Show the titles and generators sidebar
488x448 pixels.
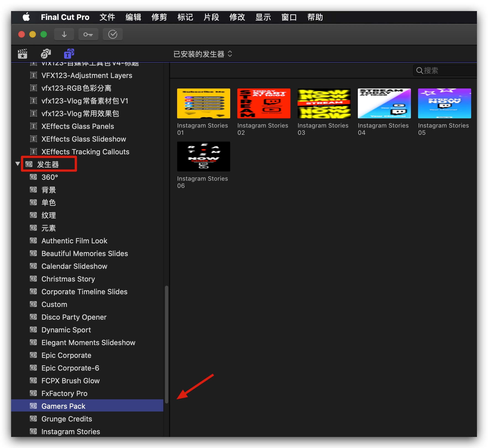(69, 54)
